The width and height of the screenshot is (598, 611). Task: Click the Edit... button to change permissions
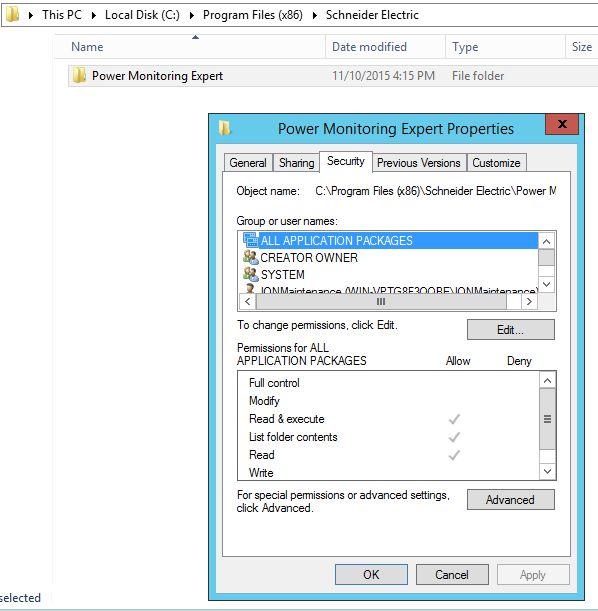[510, 330]
